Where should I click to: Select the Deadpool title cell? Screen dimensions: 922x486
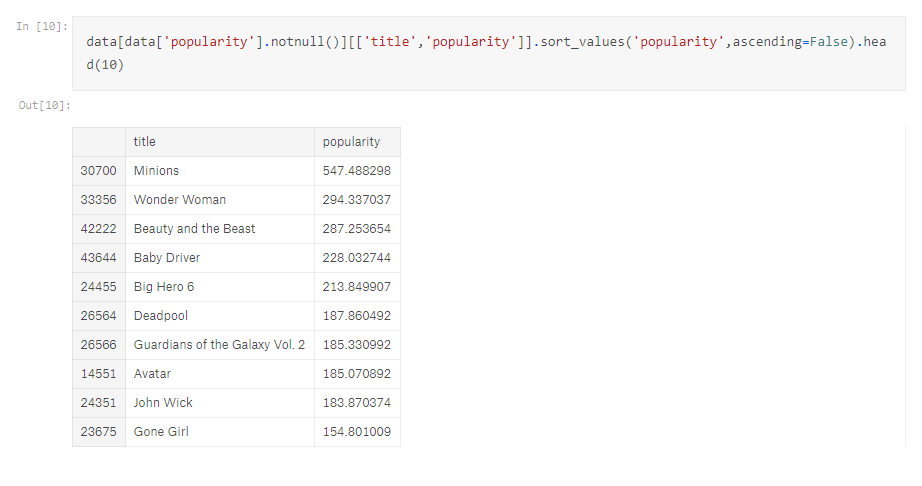(x=220, y=316)
